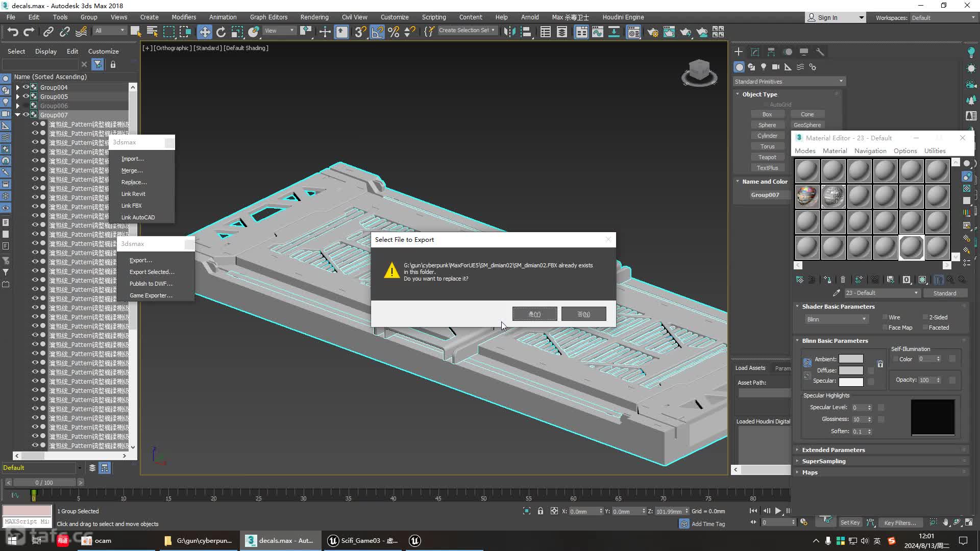The width and height of the screenshot is (980, 551).
Task: Select the multicolor material sample sphere
Action: pos(807,196)
